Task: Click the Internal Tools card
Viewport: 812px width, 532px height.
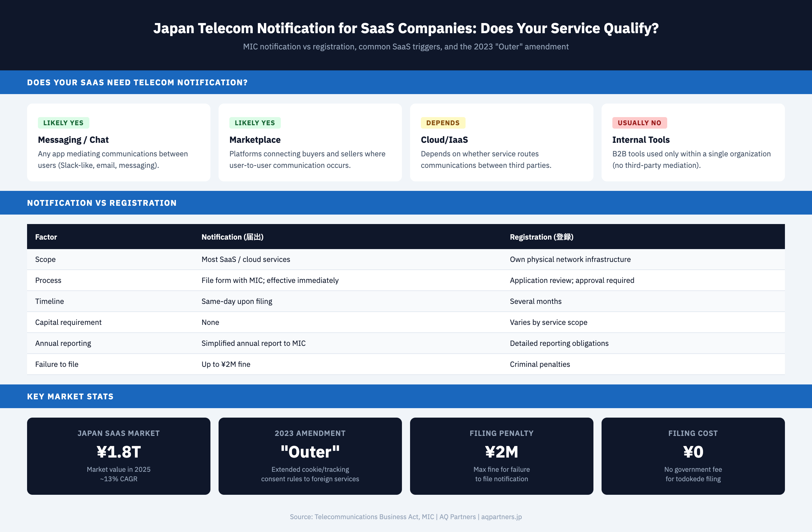Action: 693,142
